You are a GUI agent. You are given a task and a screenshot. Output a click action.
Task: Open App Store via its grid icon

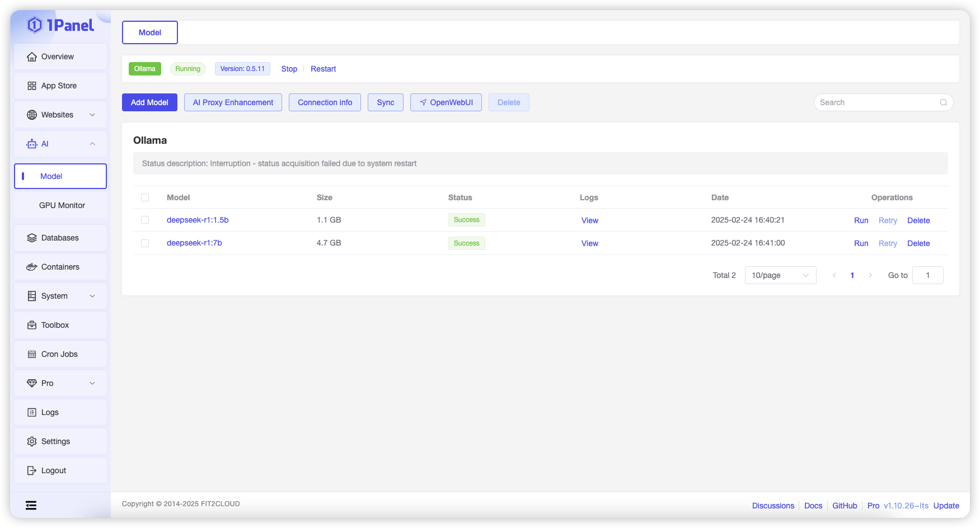tap(32, 86)
